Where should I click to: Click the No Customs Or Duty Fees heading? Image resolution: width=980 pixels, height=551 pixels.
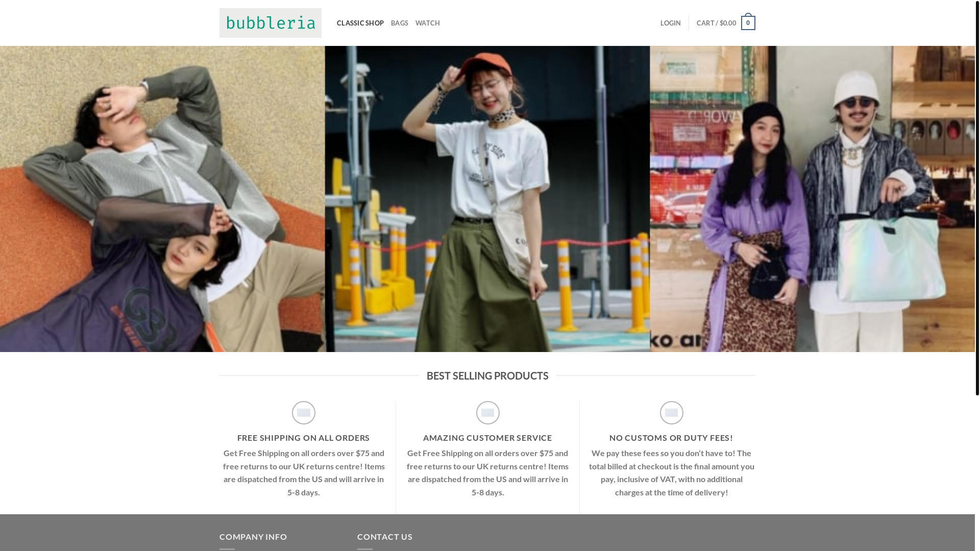click(671, 438)
